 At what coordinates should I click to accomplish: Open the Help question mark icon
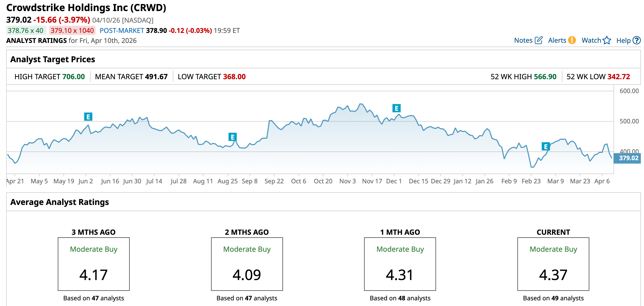(x=637, y=40)
